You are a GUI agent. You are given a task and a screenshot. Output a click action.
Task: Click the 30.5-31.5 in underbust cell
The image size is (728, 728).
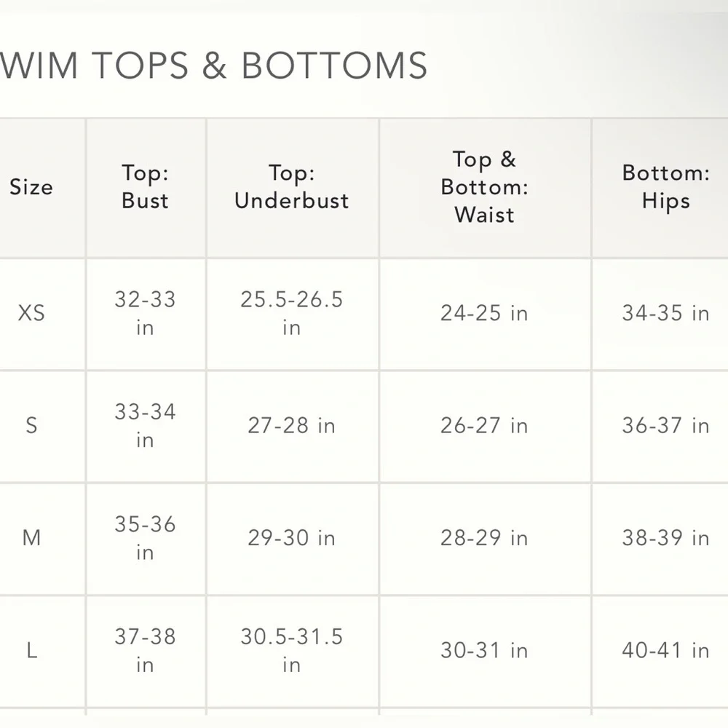coord(292,650)
